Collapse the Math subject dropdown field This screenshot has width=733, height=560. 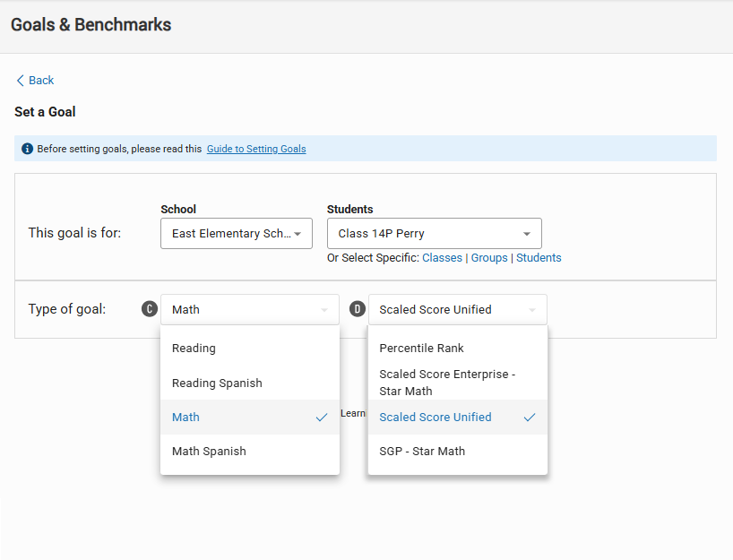250,310
